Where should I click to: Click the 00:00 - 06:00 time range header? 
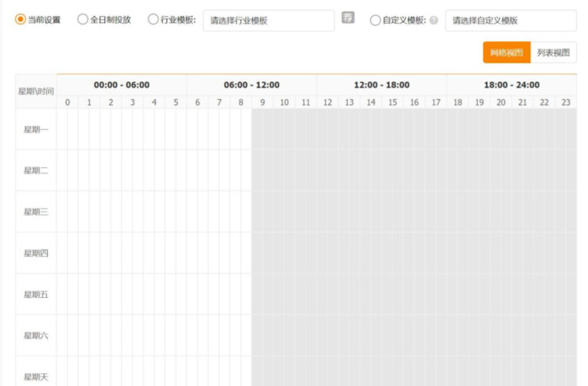pyautogui.click(x=122, y=85)
